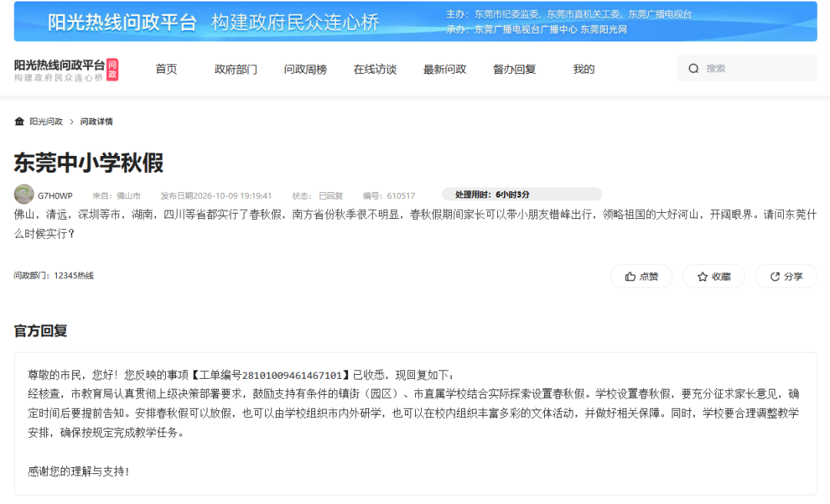Click the thumbs-up icon in 点赞
830x504 pixels.
[630, 277]
